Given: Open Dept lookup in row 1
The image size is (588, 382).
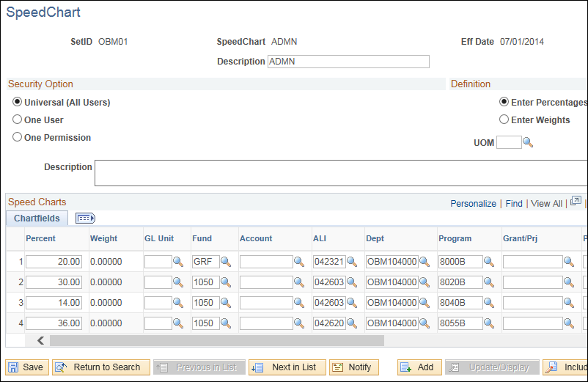Looking at the screenshot, I should pos(425,262).
